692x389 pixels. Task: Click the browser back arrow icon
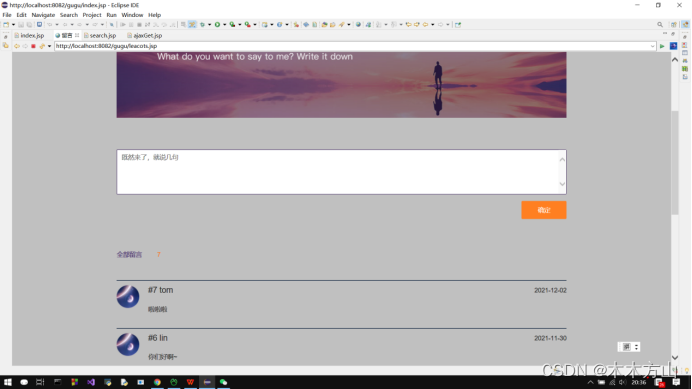tap(17, 46)
